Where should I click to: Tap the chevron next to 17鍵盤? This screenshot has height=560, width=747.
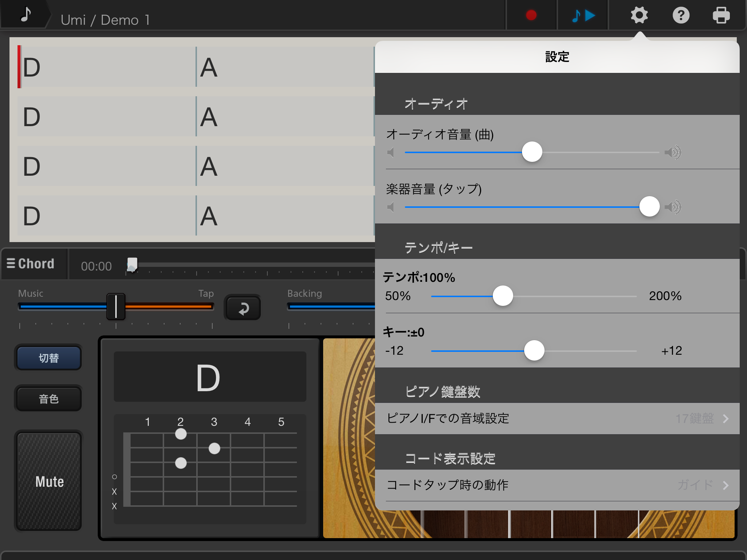[x=725, y=419]
